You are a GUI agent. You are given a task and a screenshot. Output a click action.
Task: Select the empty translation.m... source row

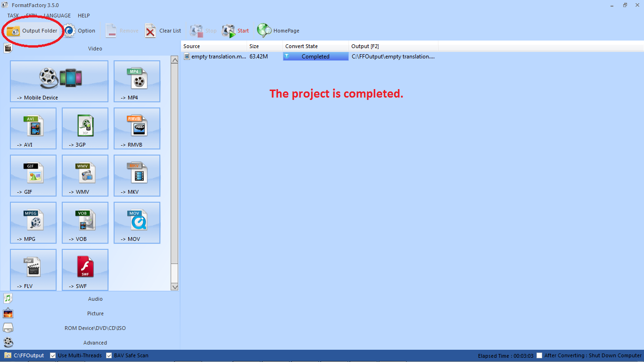(x=215, y=57)
